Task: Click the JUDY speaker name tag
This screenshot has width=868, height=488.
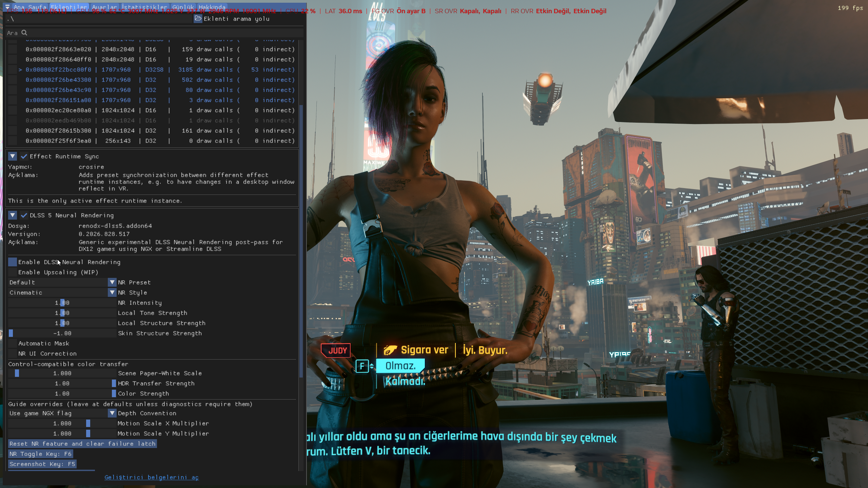Action: pyautogui.click(x=336, y=351)
